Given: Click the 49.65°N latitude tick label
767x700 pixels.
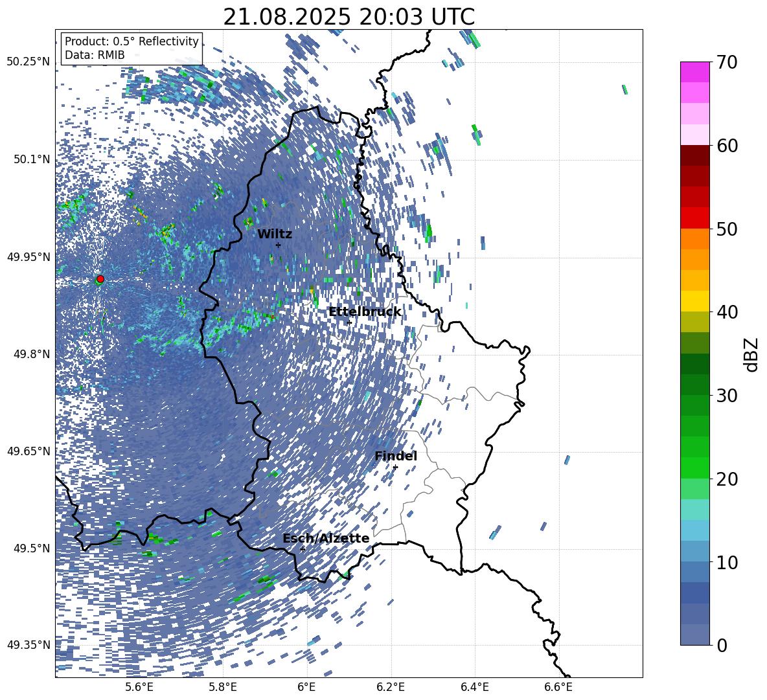Looking at the screenshot, I should (29, 451).
